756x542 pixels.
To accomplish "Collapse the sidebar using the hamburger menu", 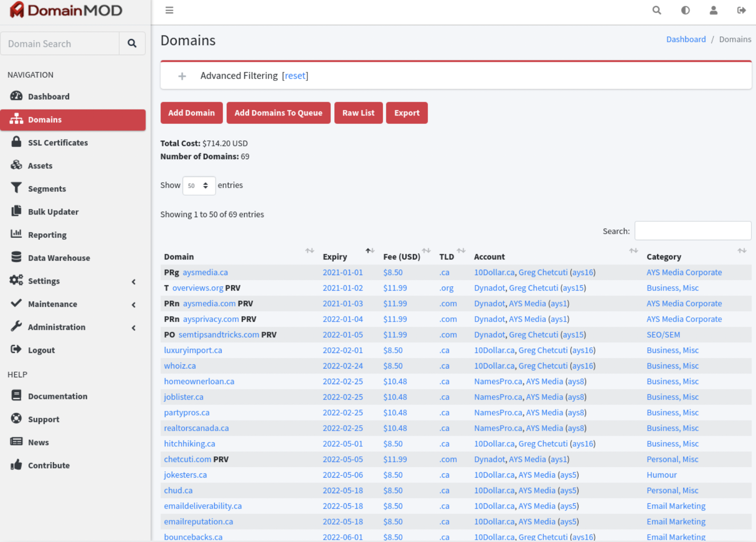I will click(169, 10).
